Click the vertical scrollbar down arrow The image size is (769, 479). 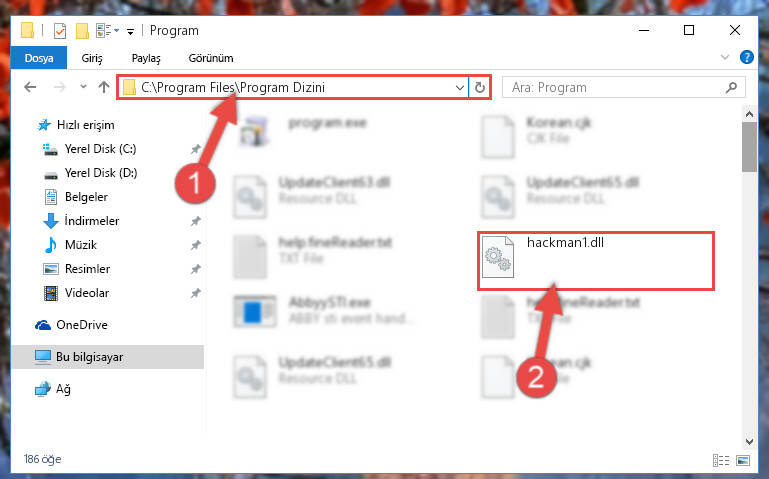coord(749,442)
